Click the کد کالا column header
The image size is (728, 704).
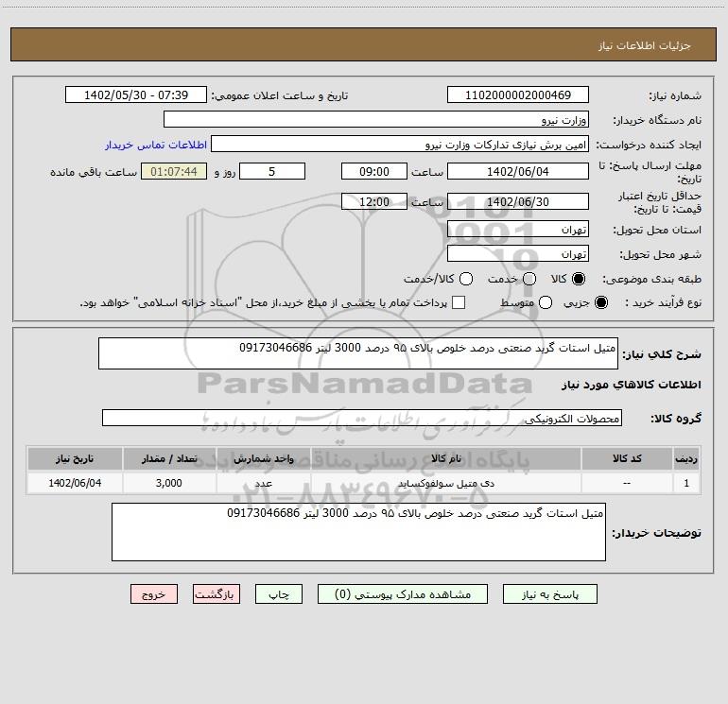coord(627,458)
